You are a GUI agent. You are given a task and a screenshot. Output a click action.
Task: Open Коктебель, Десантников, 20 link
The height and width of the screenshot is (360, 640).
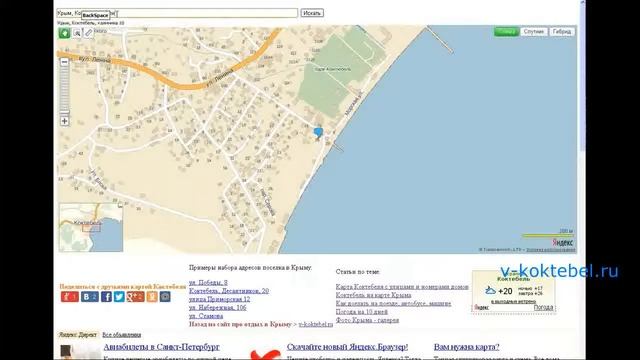pos(229,291)
